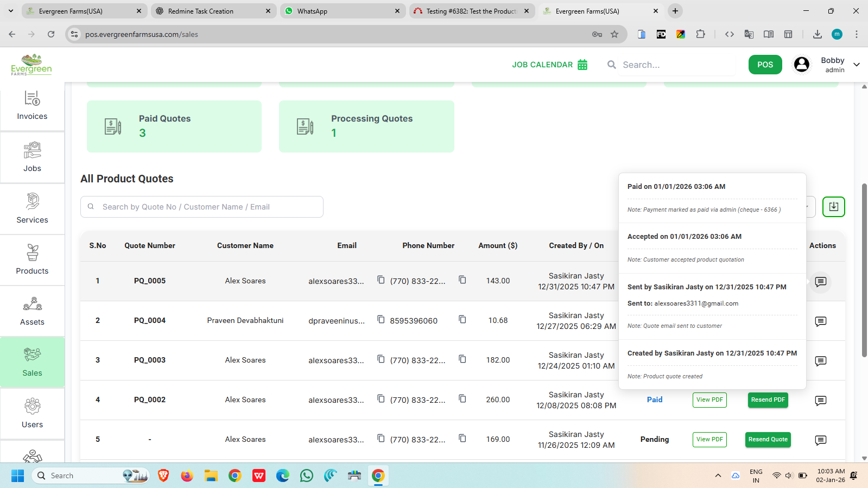868x488 pixels.
Task: Click the green POS button
Action: click(765, 65)
